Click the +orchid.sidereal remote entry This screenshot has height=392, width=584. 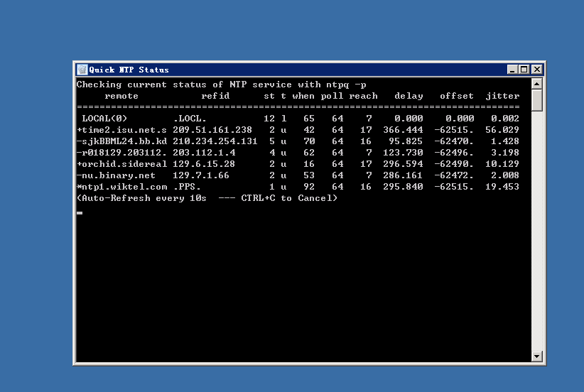pyautogui.click(x=121, y=164)
